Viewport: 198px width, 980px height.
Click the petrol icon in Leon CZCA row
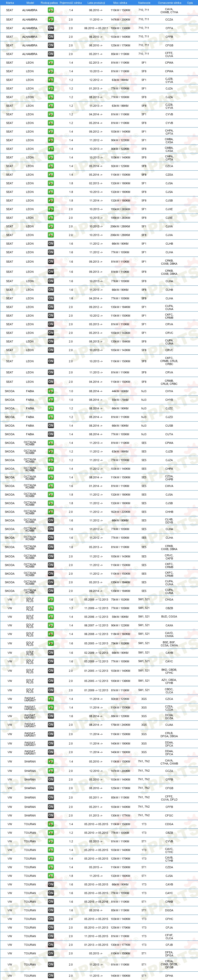pos(51,166)
